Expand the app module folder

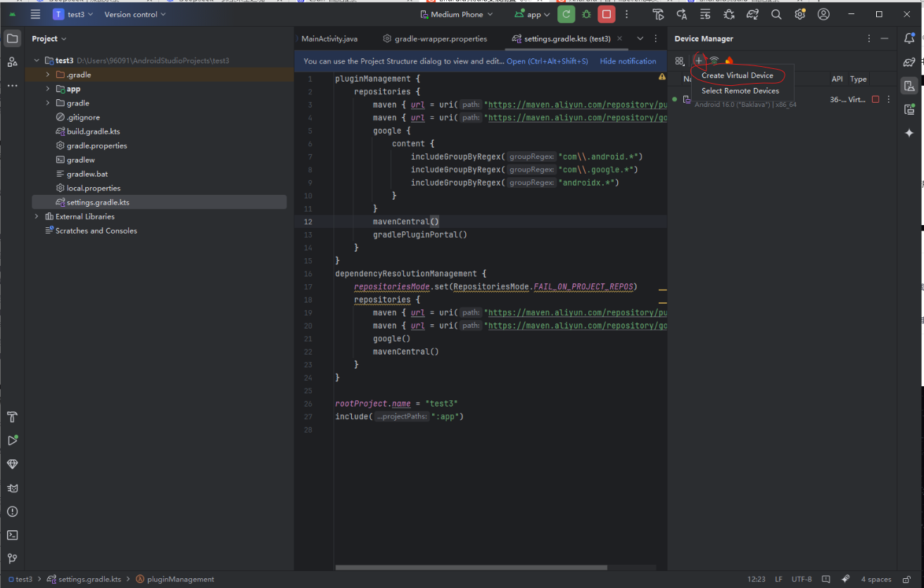[48, 89]
